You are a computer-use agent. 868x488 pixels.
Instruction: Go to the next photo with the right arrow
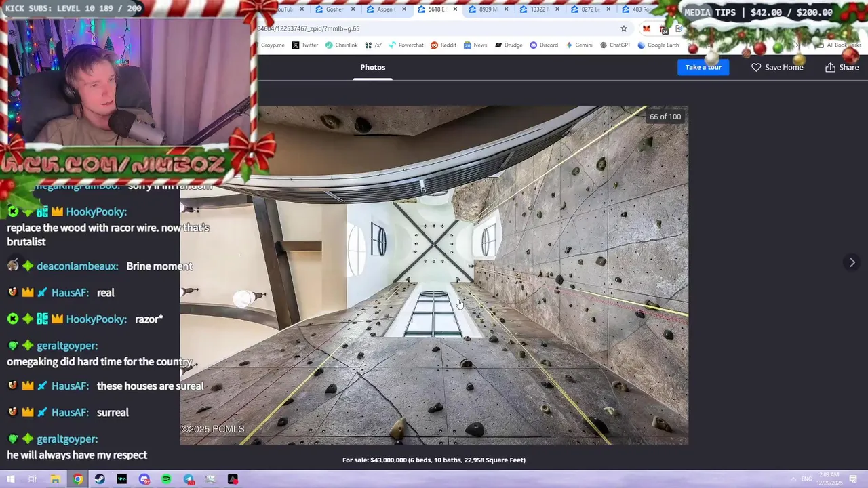point(852,262)
